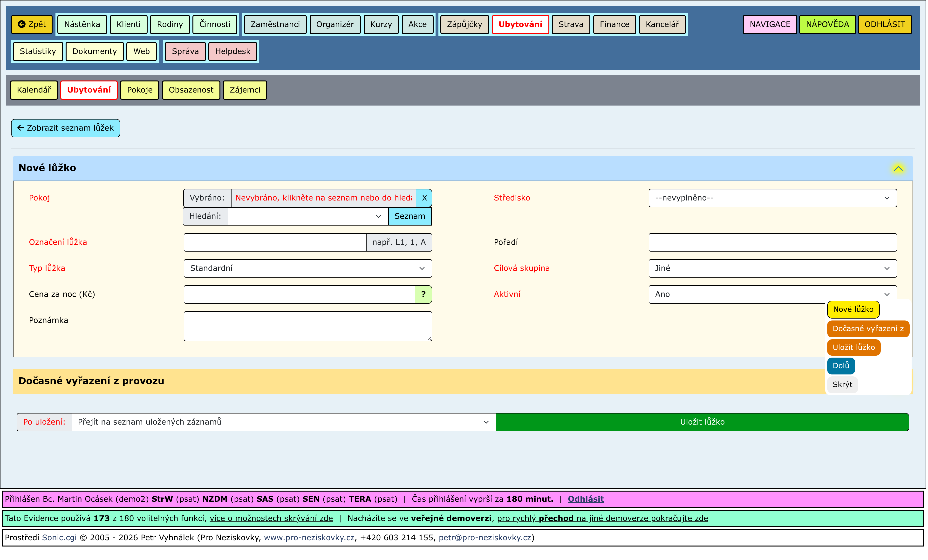The image size is (928, 560).
Task: Click Zobrazit seznam lůžek arrow button
Action: (66, 128)
